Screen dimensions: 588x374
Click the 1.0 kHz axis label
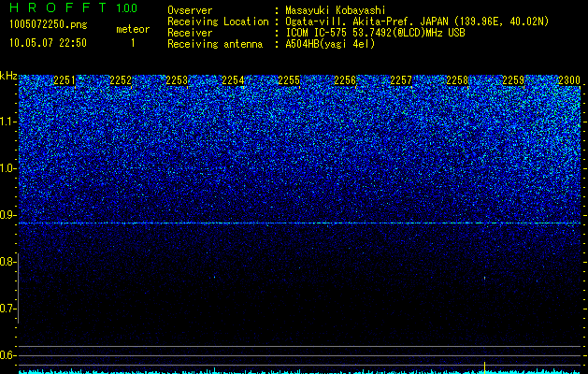(8, 168)
